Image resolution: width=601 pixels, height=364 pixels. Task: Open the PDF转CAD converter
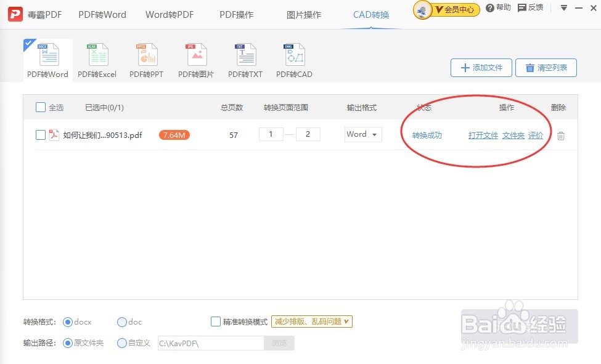pos(294,59)
